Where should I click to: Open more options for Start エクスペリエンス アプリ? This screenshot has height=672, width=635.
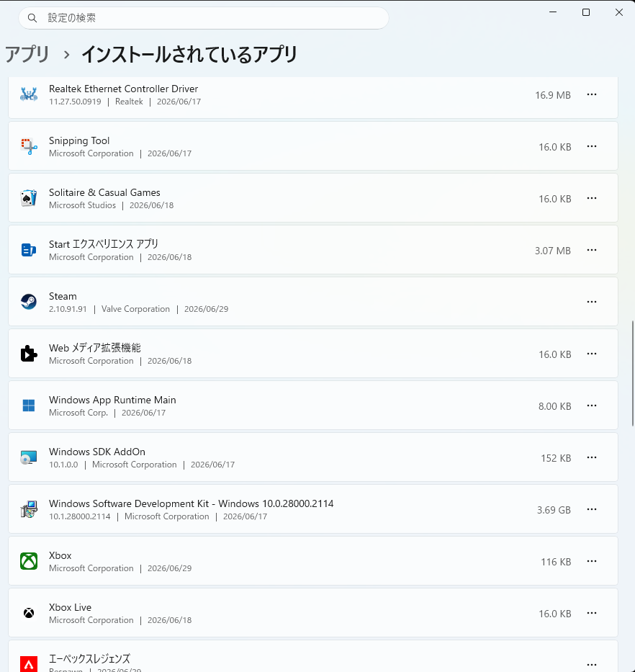[592, 250]
